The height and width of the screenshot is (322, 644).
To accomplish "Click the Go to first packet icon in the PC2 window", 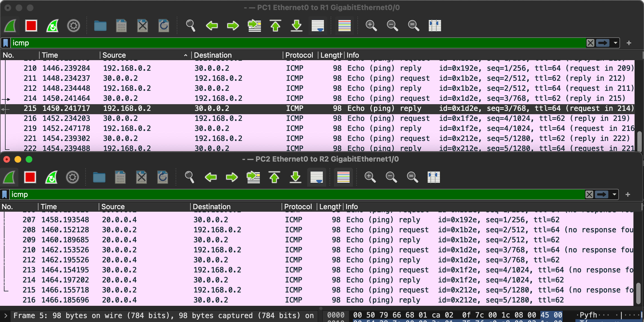I will tap(274, 177).
